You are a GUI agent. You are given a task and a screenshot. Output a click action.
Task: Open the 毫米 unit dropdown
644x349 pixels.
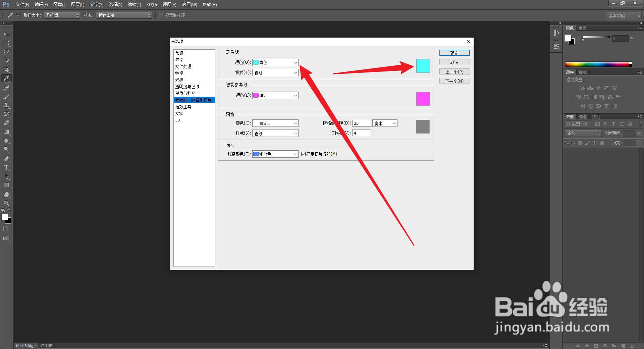[385, 123]
